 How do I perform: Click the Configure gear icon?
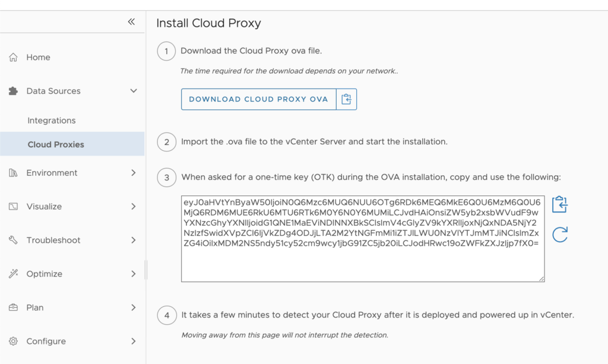click(13, 341)
